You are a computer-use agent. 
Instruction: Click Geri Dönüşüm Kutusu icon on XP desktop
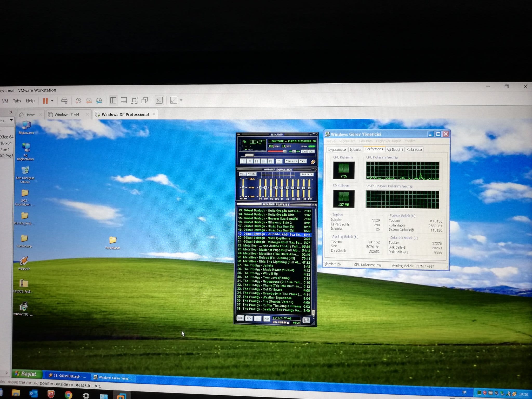(25, 174)
